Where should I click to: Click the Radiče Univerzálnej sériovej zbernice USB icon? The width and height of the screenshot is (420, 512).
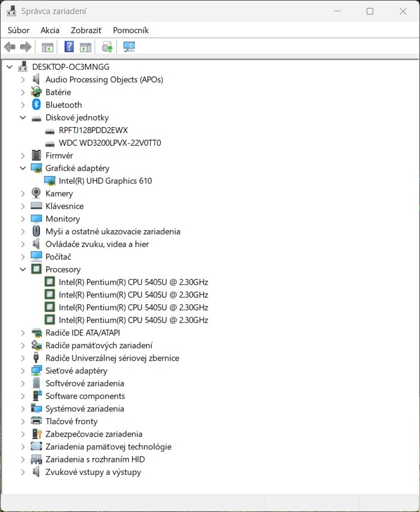tap(36, 358)
